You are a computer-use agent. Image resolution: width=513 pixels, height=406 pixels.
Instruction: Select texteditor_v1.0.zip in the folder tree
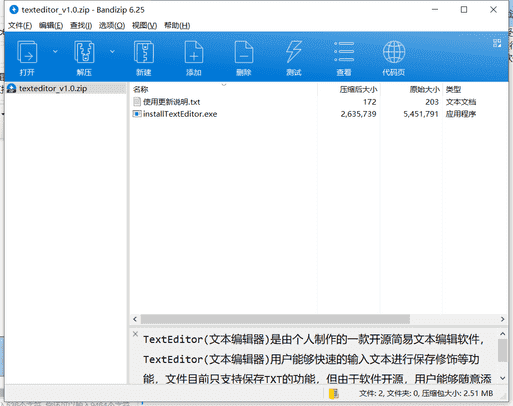(53, 89)
